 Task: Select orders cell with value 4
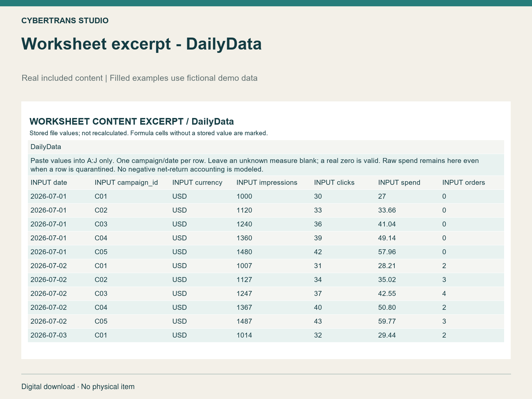tap(444, 294)
